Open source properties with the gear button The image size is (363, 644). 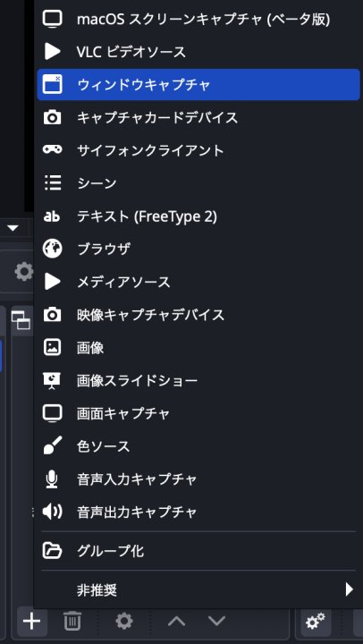123,621
